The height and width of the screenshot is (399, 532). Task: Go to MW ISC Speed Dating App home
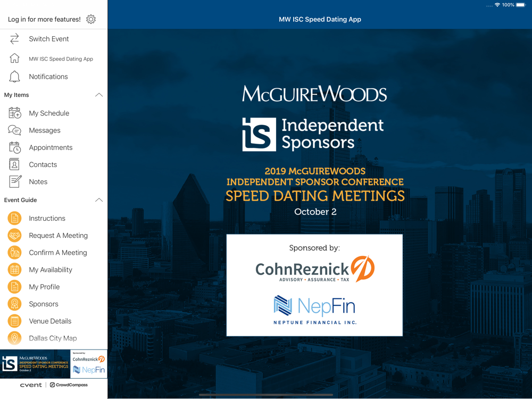[54, 59]
